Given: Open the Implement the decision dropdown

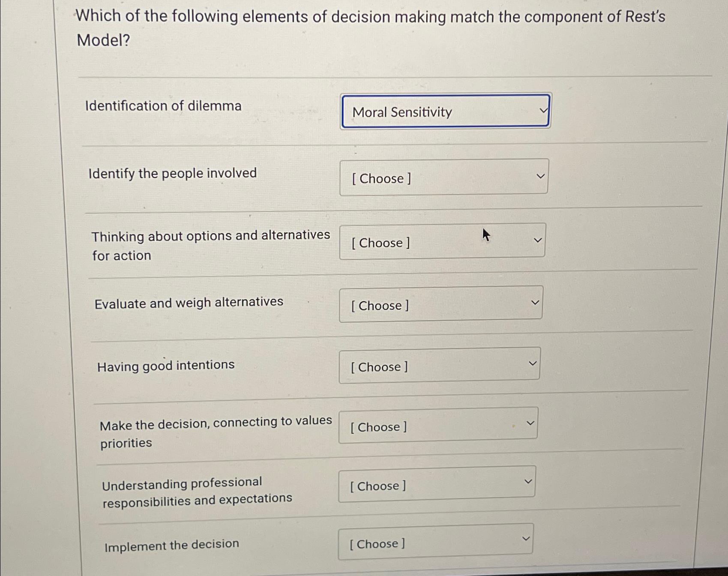Looking at the screenshot, I should (435, 543).
